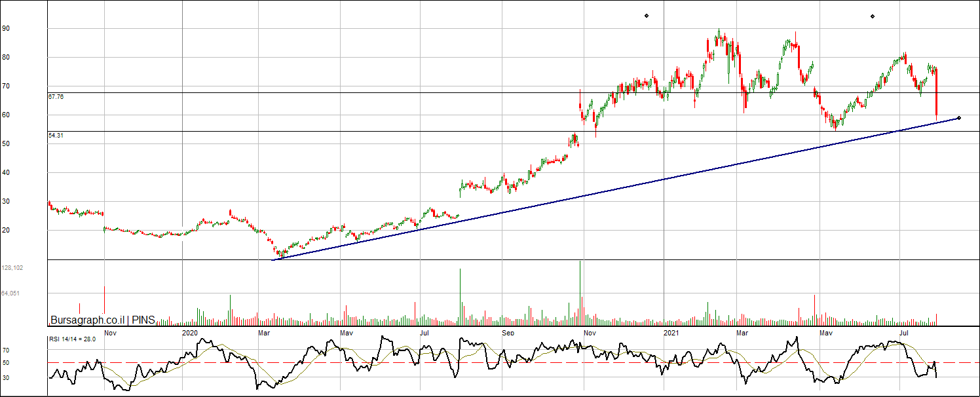Click the left diamond marker above the chart

coord(646,16)
